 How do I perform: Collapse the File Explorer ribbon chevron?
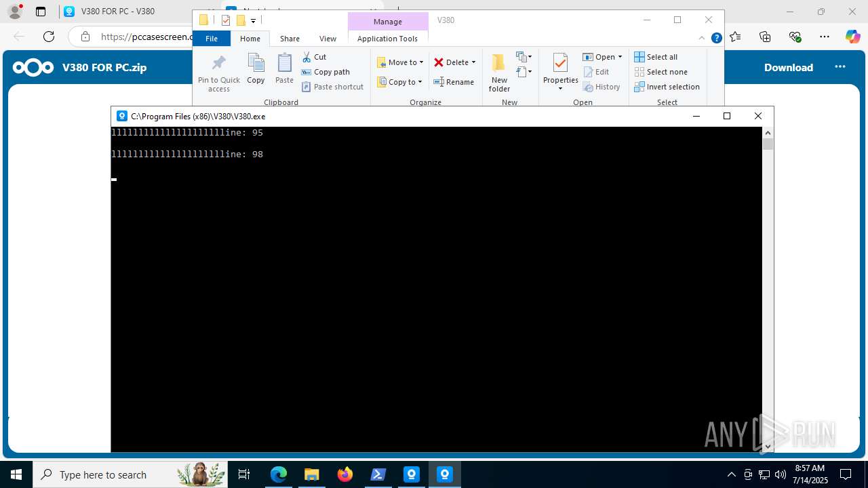[x=703, y=39]
